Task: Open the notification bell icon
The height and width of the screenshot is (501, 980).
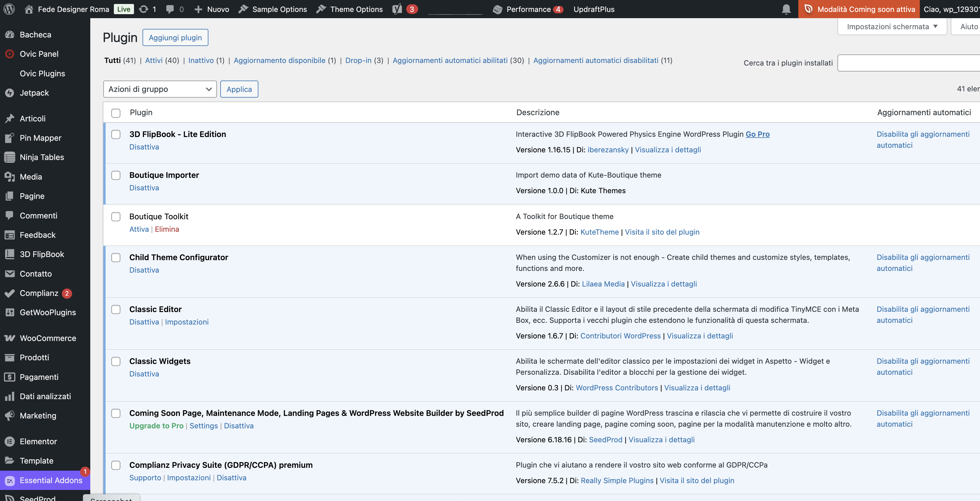Action: tap(786, 9)
